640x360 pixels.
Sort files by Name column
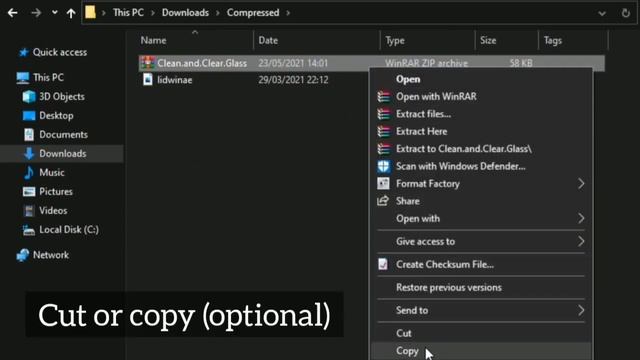[153, 40]
